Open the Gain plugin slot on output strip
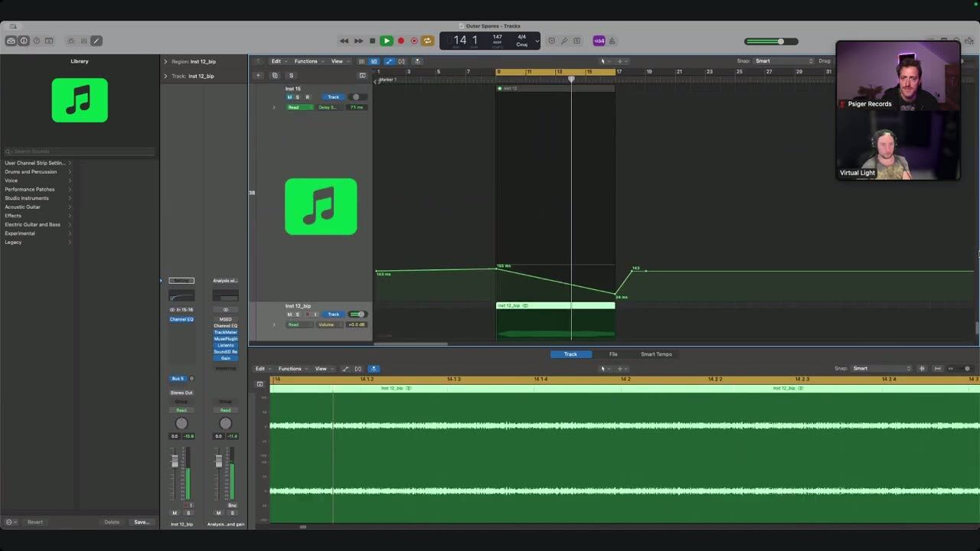Image resolution: width=980 pixels, height=551 pixels. click(x=225, y=358)
